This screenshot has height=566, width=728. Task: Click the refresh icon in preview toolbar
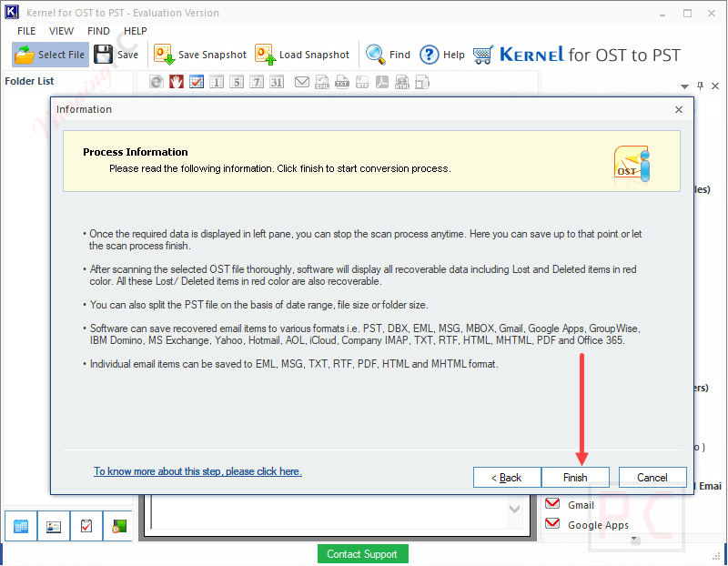[157, 82]
